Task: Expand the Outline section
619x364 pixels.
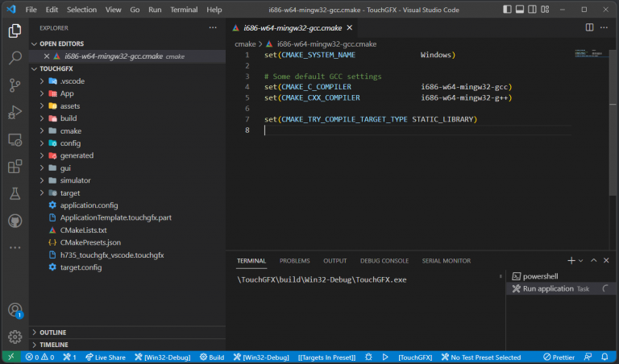Action: click(127, 333)
